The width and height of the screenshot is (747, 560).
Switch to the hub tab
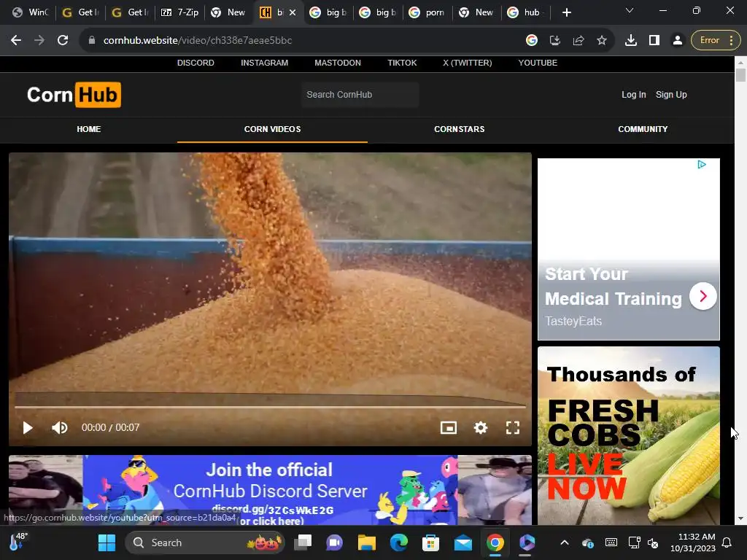[526, 12]
